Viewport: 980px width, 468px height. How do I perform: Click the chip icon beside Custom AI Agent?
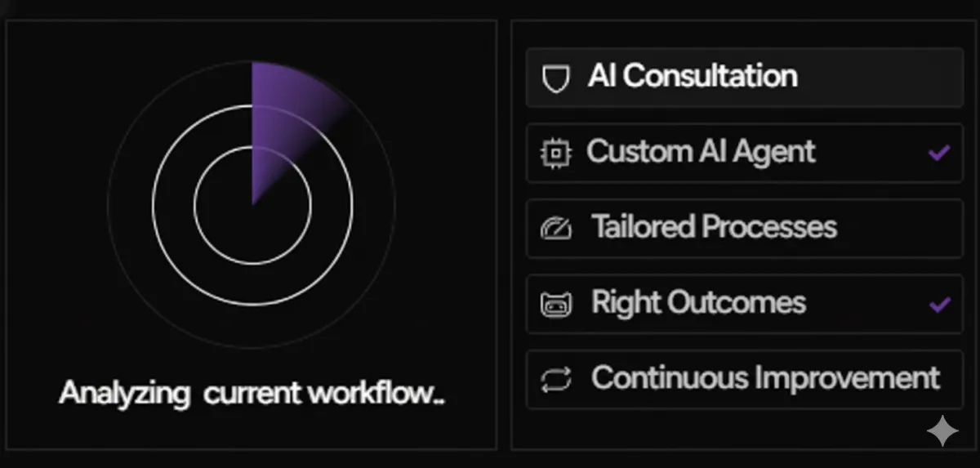555,153
